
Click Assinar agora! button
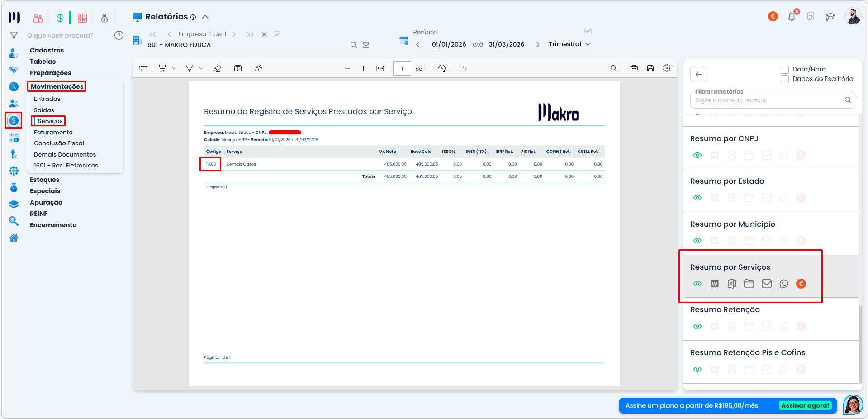click(805, 405)
